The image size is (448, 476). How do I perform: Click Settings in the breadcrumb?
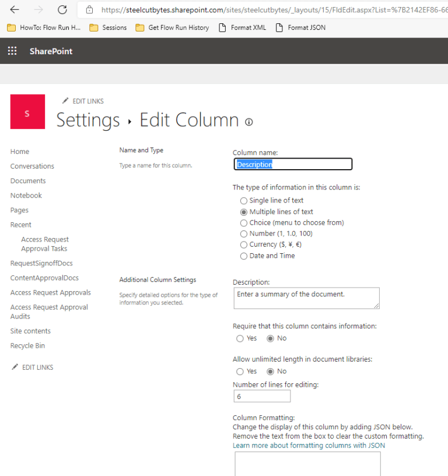[88, 120]
